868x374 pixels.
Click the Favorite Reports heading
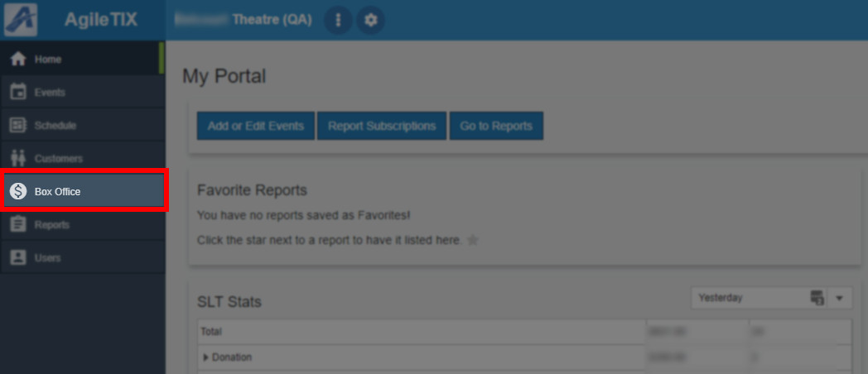coord(252,190)
